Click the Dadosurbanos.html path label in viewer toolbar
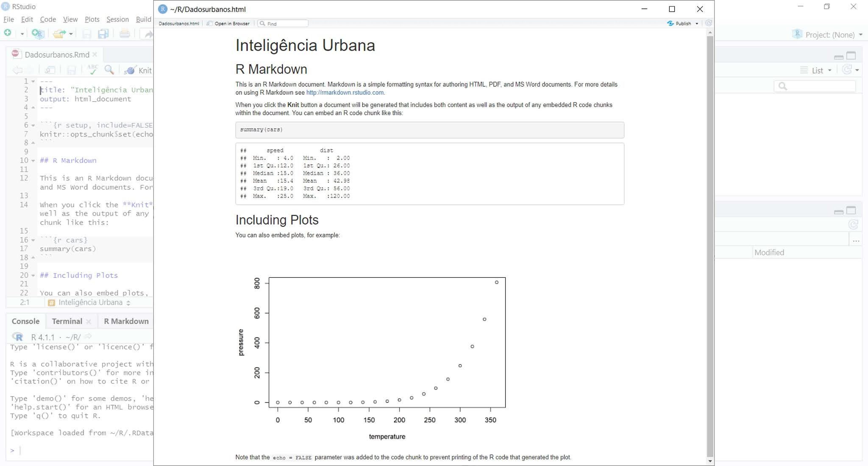 tap(179, 23)
